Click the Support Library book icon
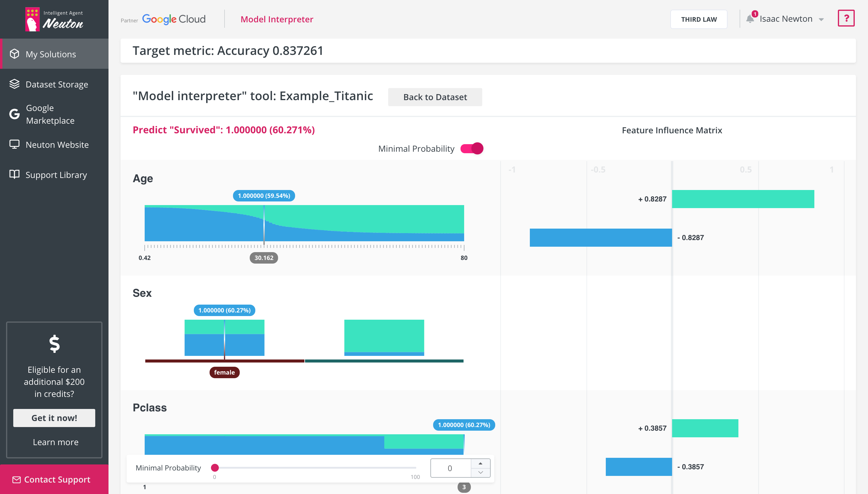Screen dimensions: 868x494 pos(14,174)
